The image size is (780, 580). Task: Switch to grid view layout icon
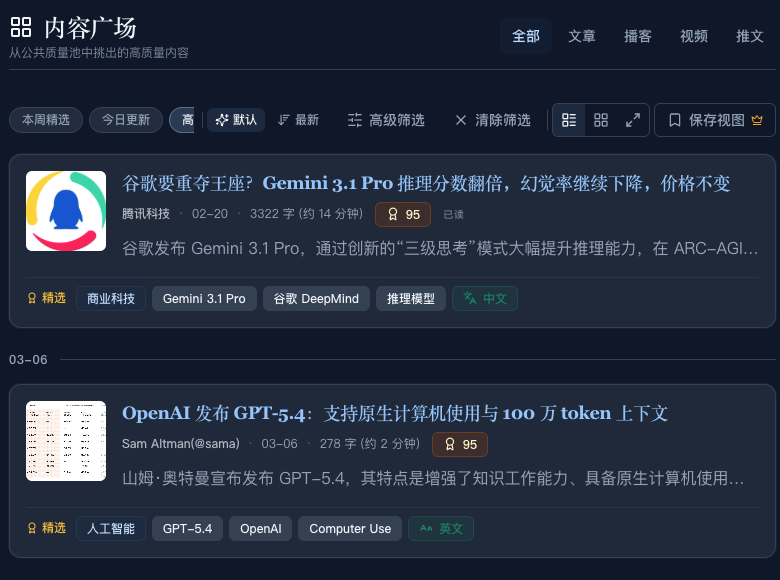[x=601, y=120]
